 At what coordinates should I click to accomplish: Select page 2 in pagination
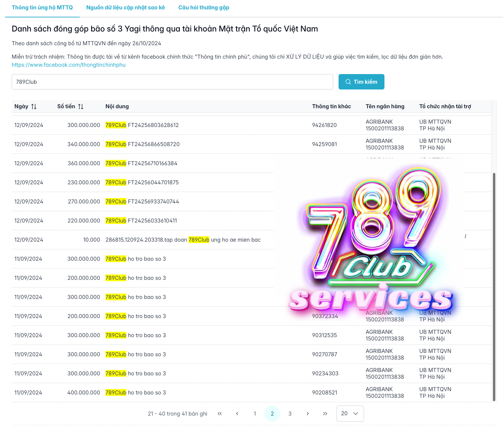pyautogui.click(x=272, y=414)
